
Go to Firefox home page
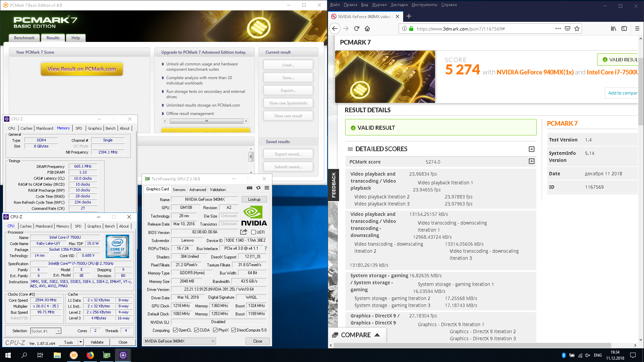[367, 28]
